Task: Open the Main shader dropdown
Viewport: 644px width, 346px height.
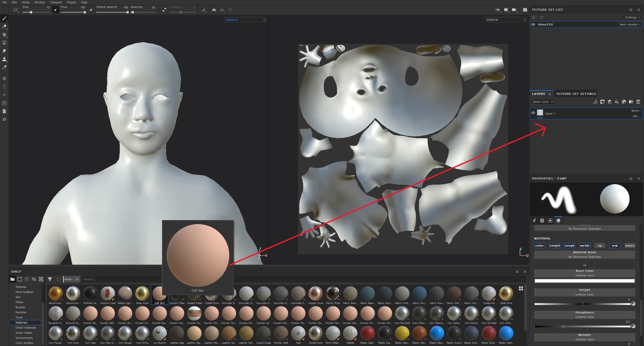Action: 629,24
